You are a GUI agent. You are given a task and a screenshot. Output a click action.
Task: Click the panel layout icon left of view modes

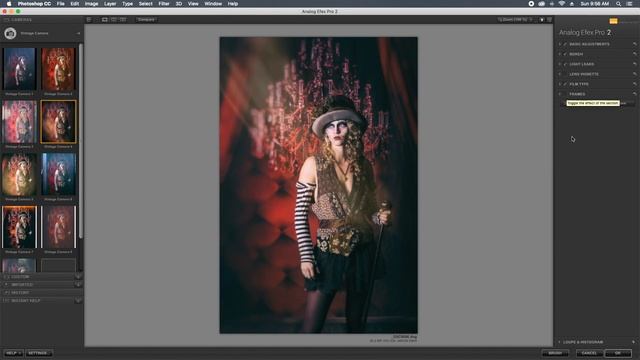(x=89, y=20)
